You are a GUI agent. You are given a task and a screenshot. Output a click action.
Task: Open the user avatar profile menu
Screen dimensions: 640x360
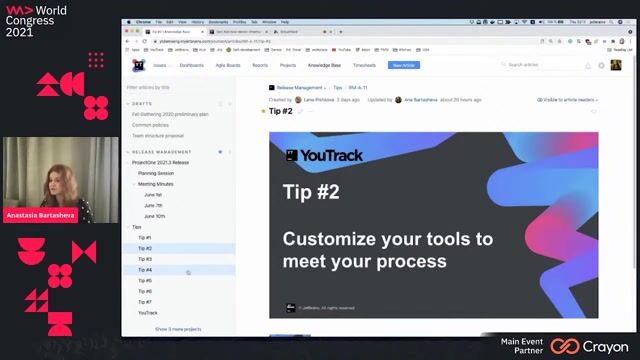point(616,65)
